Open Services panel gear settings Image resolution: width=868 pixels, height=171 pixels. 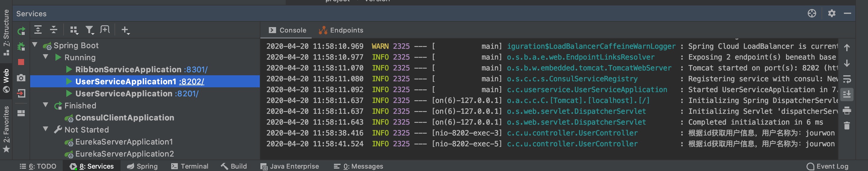[x=831, y=14]
